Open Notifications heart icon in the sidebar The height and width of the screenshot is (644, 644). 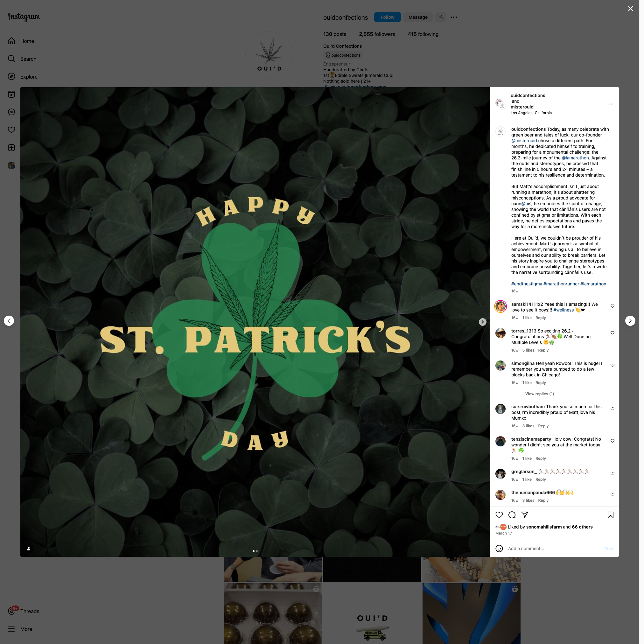coord(11,130)
